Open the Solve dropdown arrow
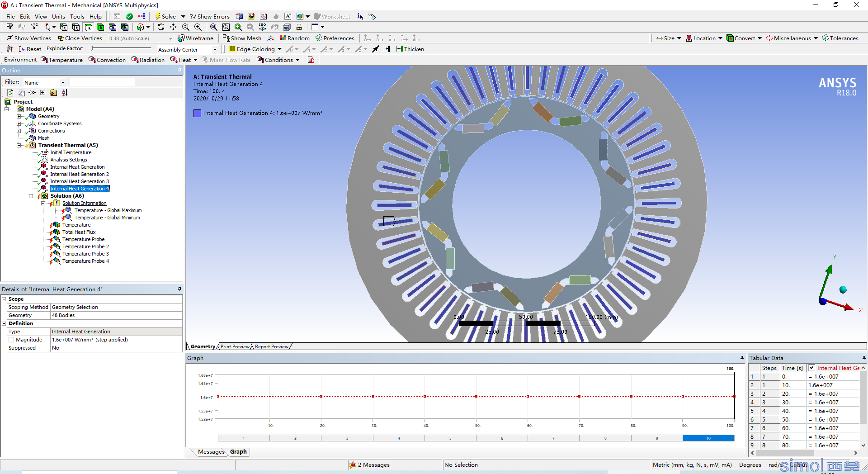The height and width of the screenshot is (474, 868). point(183,17)
